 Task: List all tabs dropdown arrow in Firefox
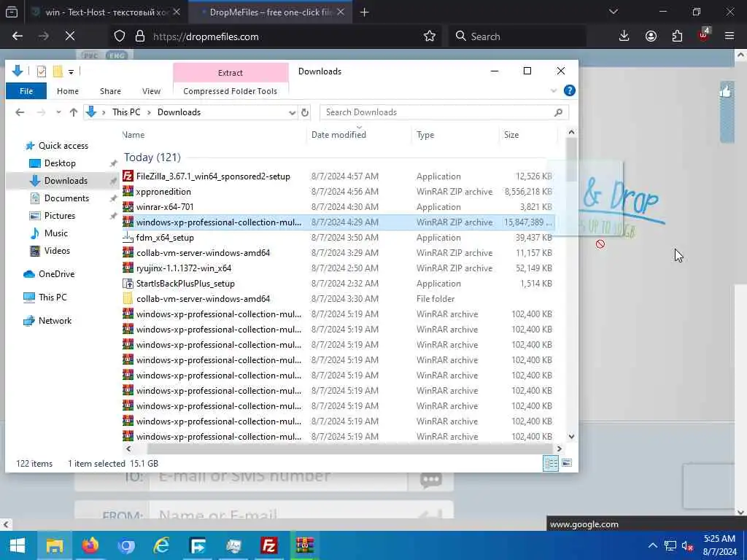[x=613, y=12]
